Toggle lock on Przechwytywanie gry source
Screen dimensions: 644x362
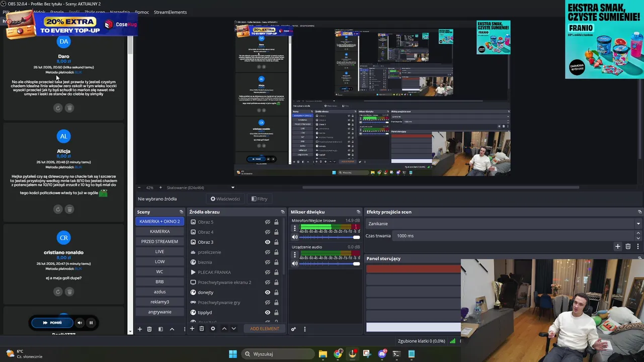point(276,302)
